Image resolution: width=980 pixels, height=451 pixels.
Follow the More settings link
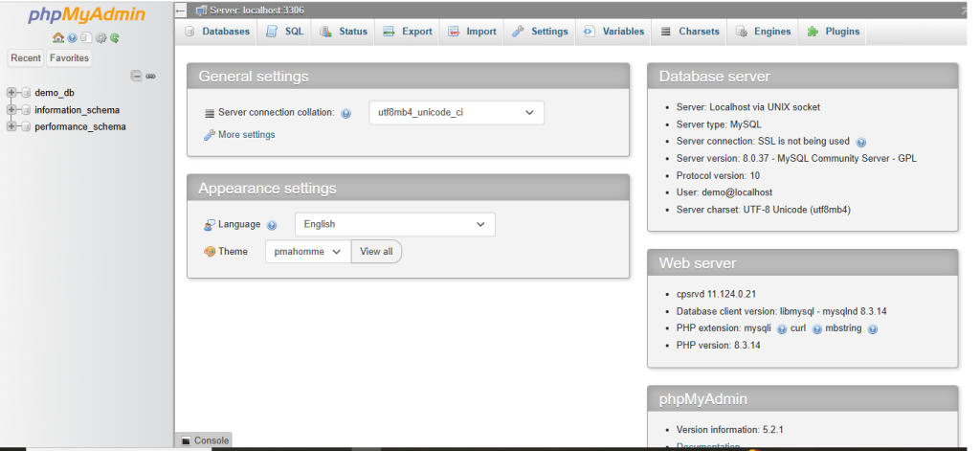246,135
